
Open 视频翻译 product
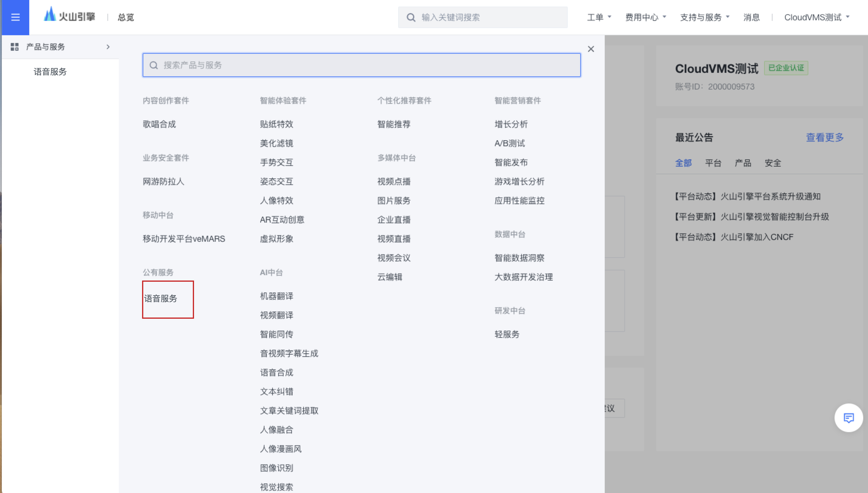tap(277, 315)
